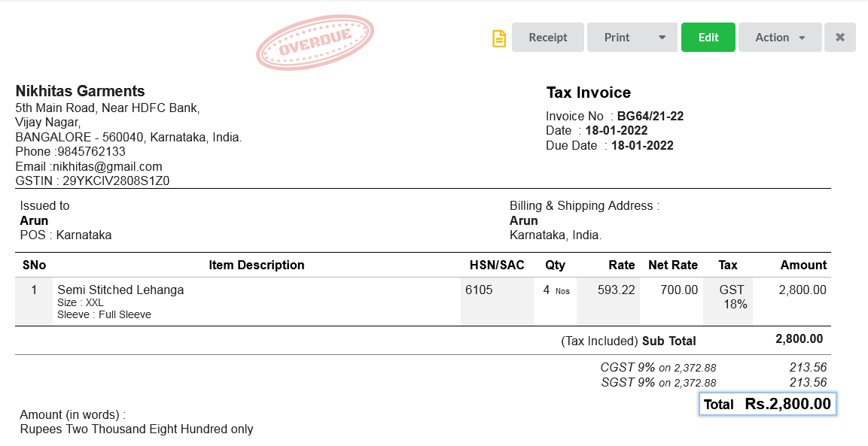Click invoice number BG64/21-22
Viewport: 868px width, 446px height.
[x=650, y=117]
